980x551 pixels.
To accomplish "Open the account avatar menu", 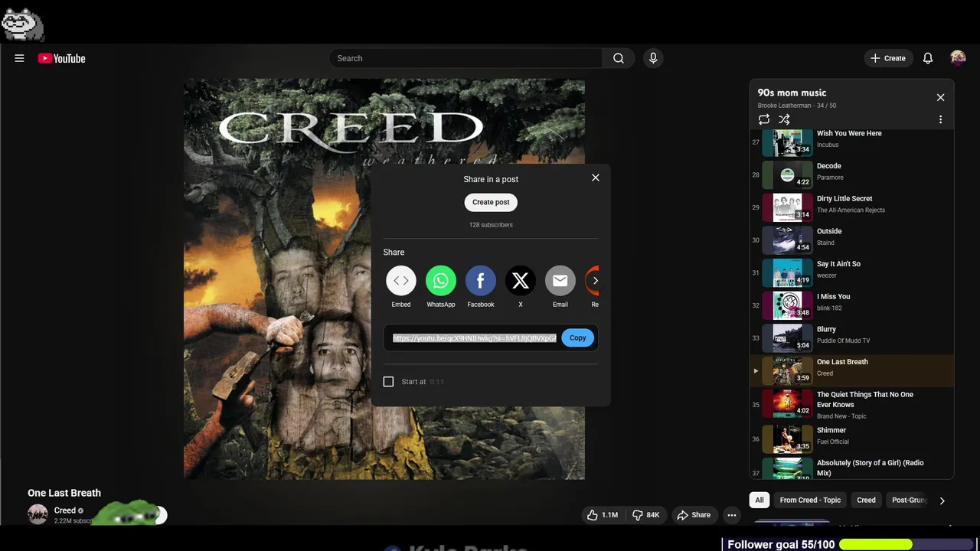I will tap(958, 58).
